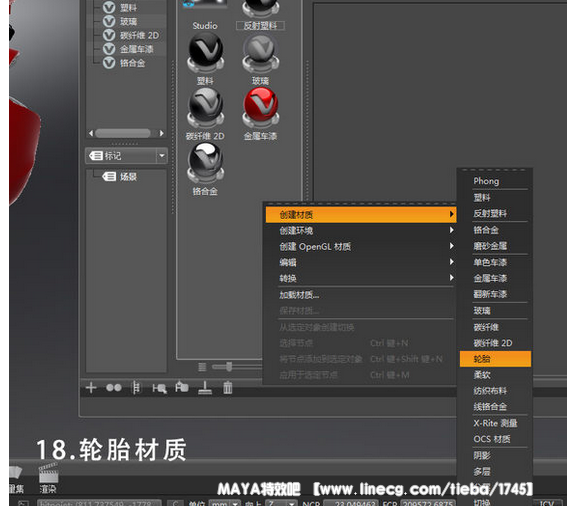Select the 玻璃 material preview ball

(260, 54)
